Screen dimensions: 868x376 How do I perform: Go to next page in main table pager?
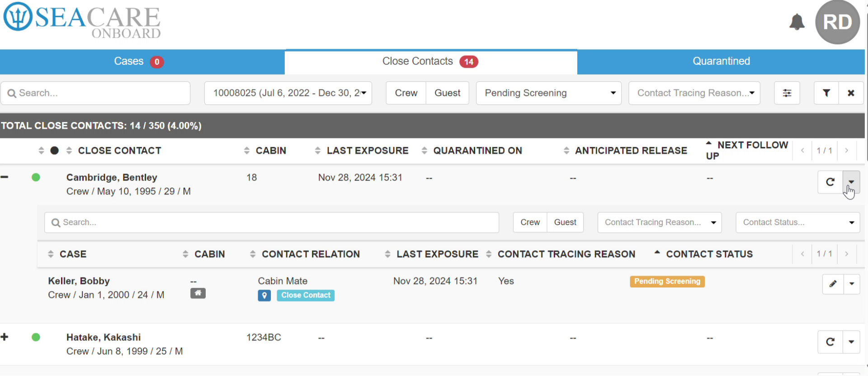(x=847, y=150)
